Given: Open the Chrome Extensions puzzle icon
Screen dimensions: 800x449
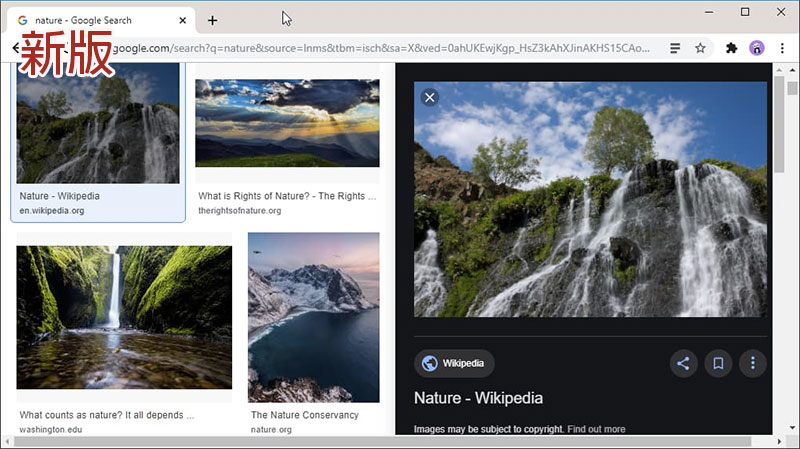Looking at the screenshot, I should (x=731, y=48).
